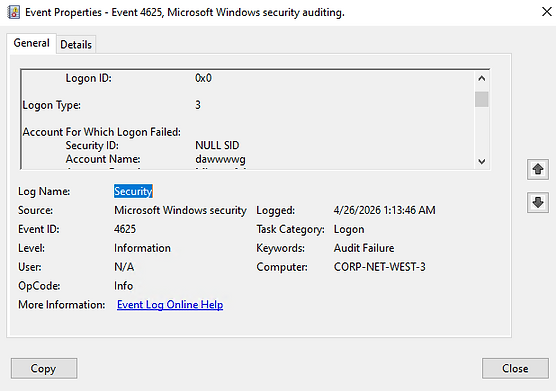Click the Log Name label
Viewport: 556px width, 391px height.
click(44, 191)
